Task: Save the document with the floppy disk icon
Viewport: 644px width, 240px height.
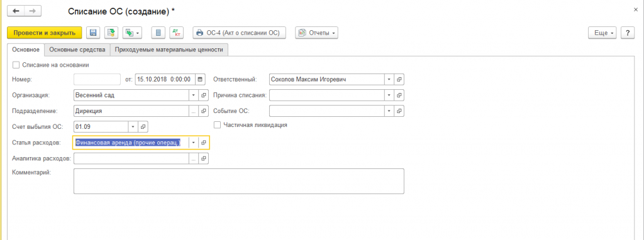Action: point(93,33)
